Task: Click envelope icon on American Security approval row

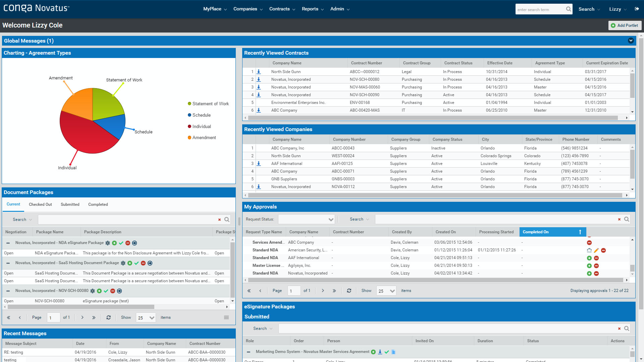Action: [589, 250]
